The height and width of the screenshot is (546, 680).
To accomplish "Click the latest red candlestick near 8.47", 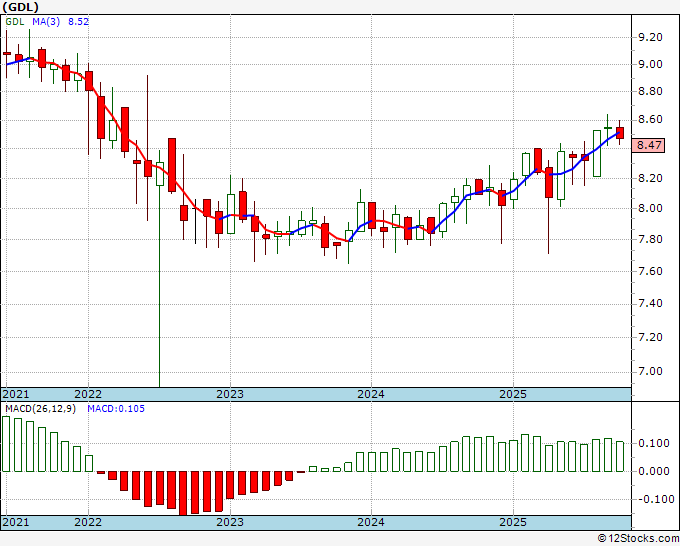I will pos(620,133).
